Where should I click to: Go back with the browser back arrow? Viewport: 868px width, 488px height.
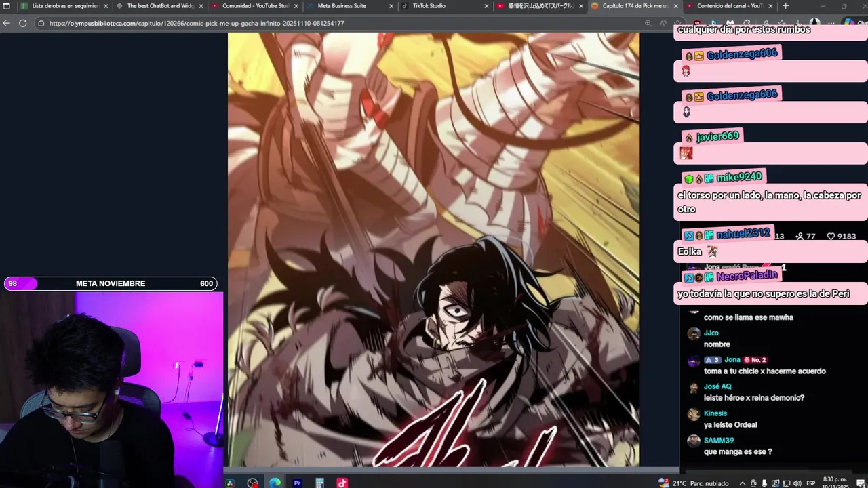7,23
